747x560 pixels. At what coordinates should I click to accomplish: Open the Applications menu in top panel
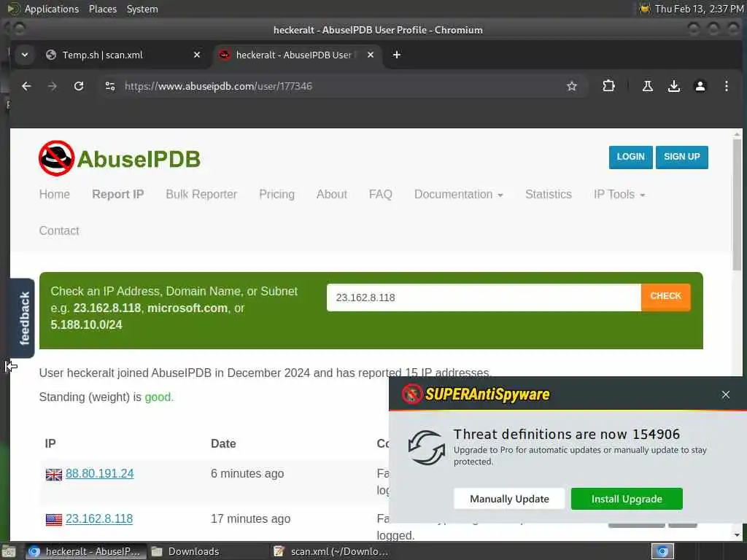52,9
